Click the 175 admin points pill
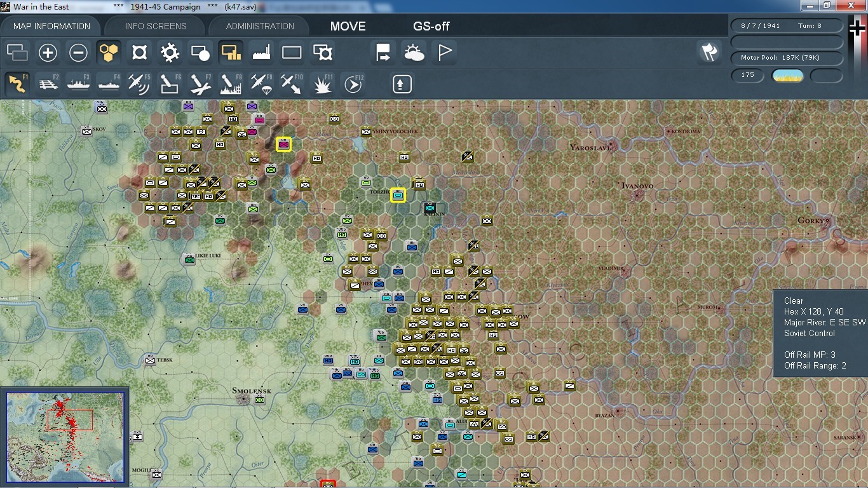This screenshot has height=488, width=868. pyautogui.click(x=748, y=76)
